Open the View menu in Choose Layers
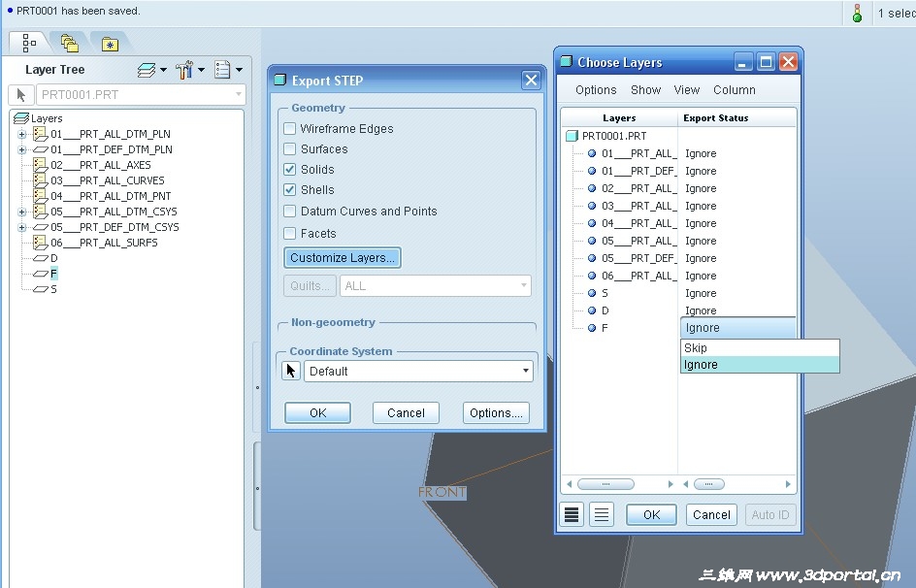Image resolution: width=916 pixels, height=588 pixels. tap(686, 90)
